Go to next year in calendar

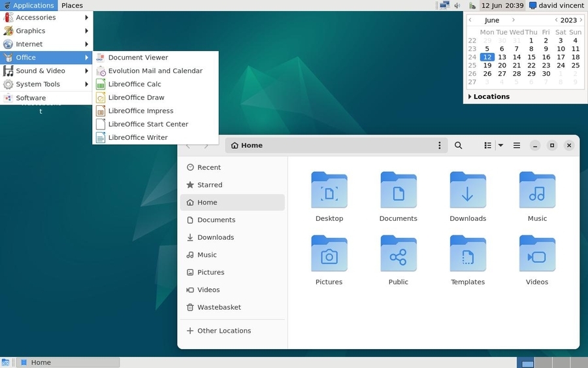point(581,20)
